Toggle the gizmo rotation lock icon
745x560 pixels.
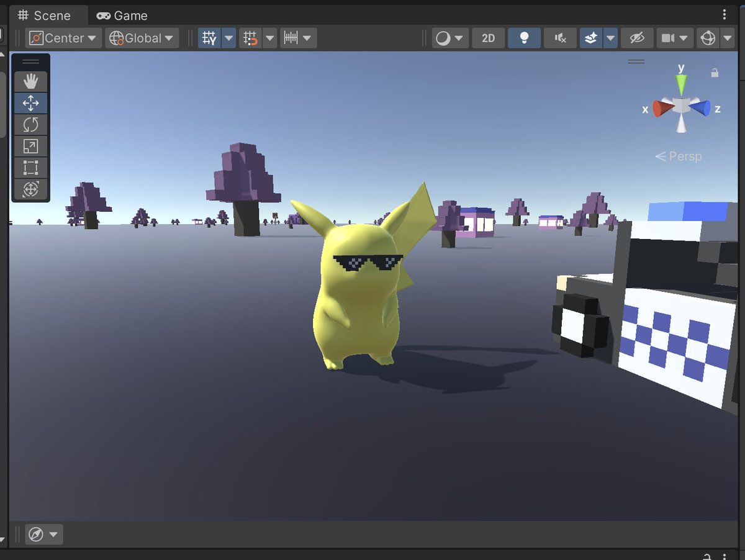coord(715,73)
